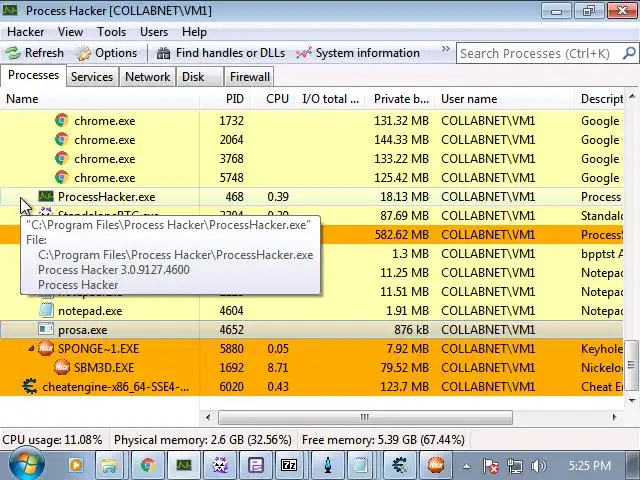Open Nickelodeon game taskbar button
640x480 pixels.
tap(435, 465)
